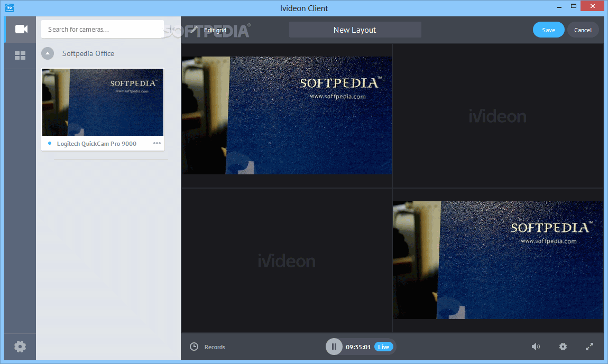Viewport: 608px width, 364px height.
Task: Maximize the Ivideon Client window
Action: pos(574,6)
